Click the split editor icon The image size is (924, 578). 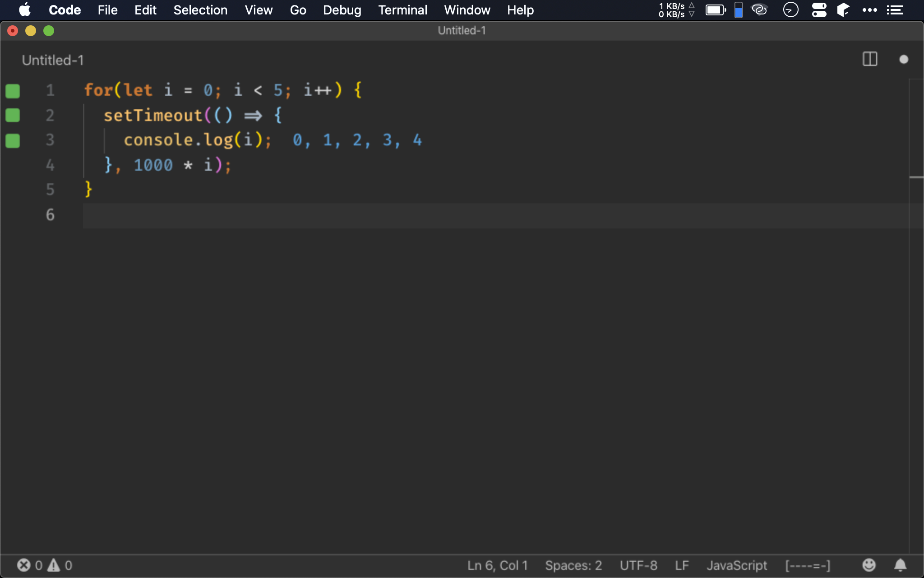click(870, 59)
